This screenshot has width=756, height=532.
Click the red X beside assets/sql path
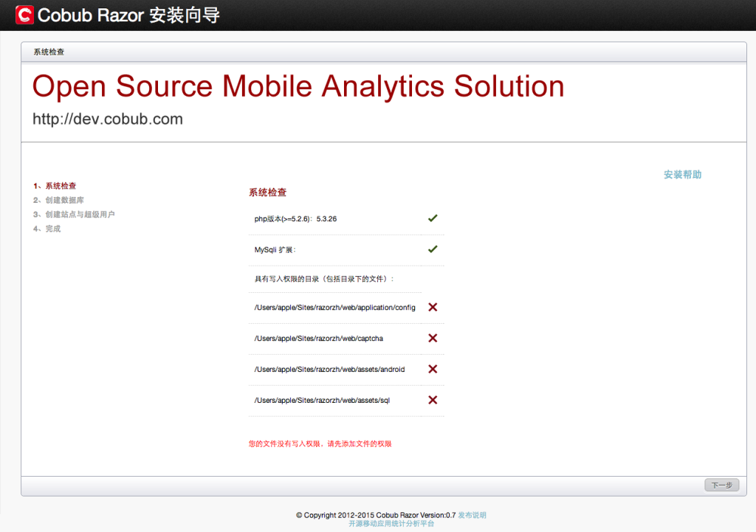click(x=433, y=399)
